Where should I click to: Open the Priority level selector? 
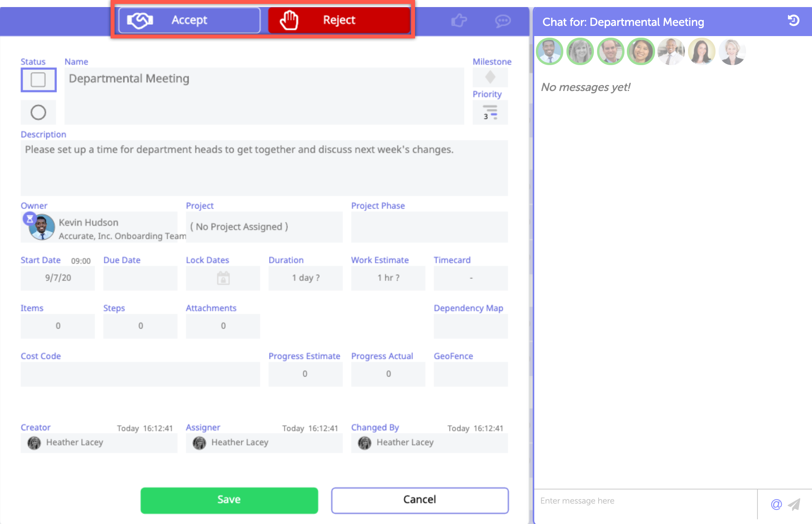pos(490,113)
